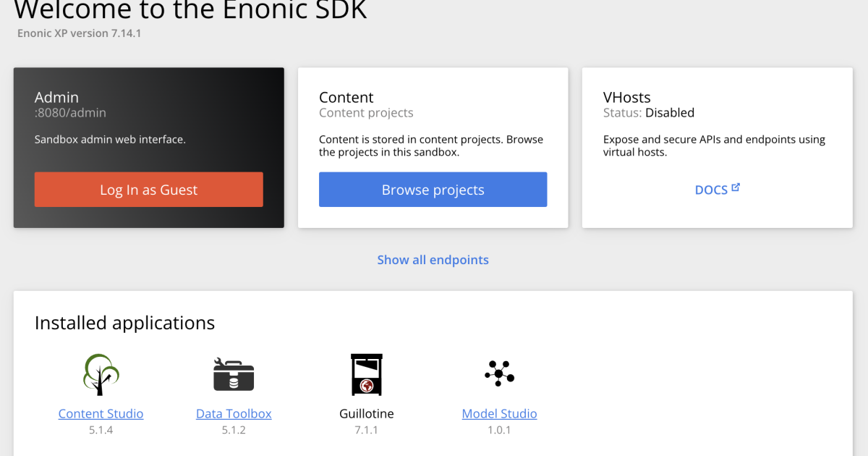
Task: Click the Installed applications heading
Action: pyautogui.click(x=124, y=322)
